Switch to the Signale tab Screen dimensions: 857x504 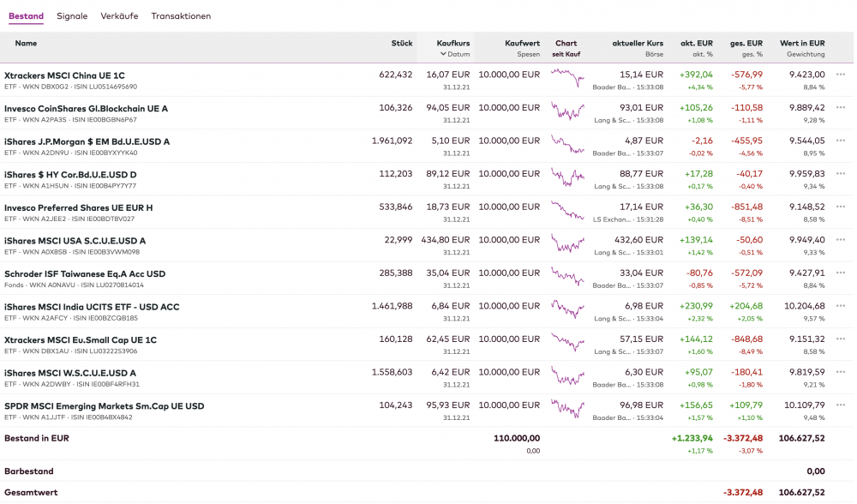point(72,16)
